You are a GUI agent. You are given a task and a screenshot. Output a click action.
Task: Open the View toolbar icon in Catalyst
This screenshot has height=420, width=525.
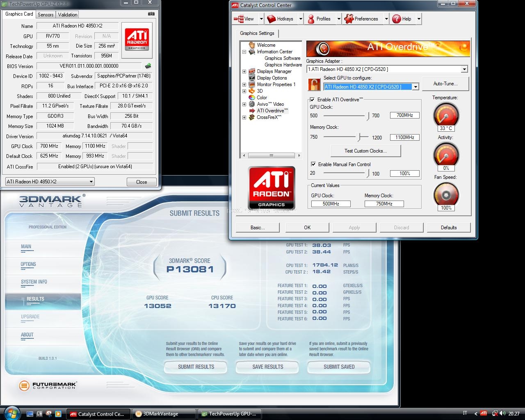238,19
